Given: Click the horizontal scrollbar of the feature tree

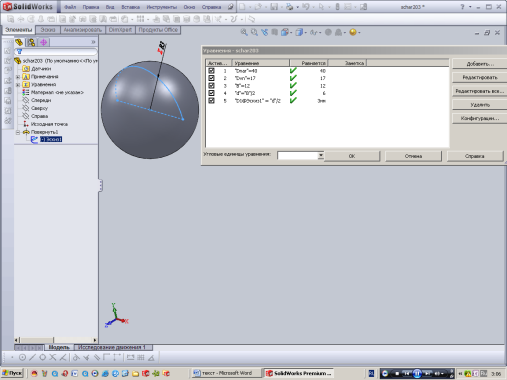Looking at the screenshot, I should [56, 340].
